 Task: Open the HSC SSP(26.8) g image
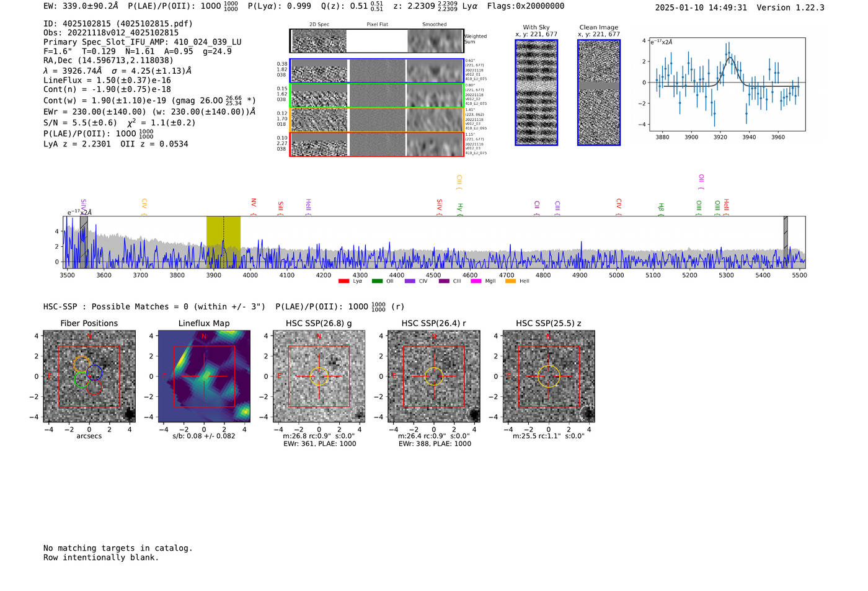pyautogui.click(x=319, y=376)
